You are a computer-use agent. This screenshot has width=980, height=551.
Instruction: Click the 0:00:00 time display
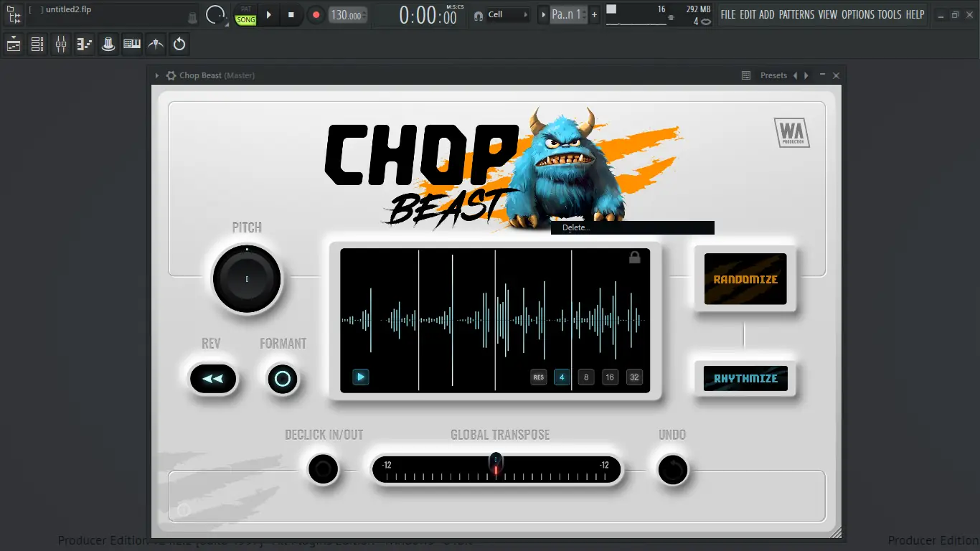(x=428, y=15)
